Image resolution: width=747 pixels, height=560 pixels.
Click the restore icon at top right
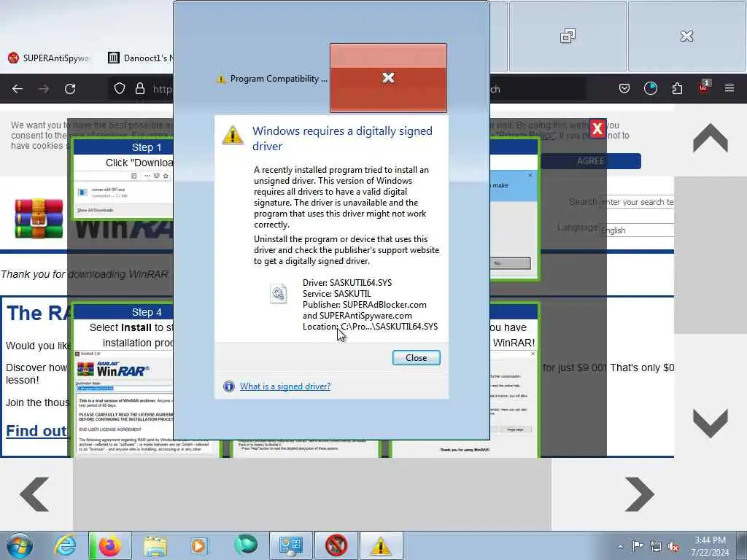coord(568,36)
